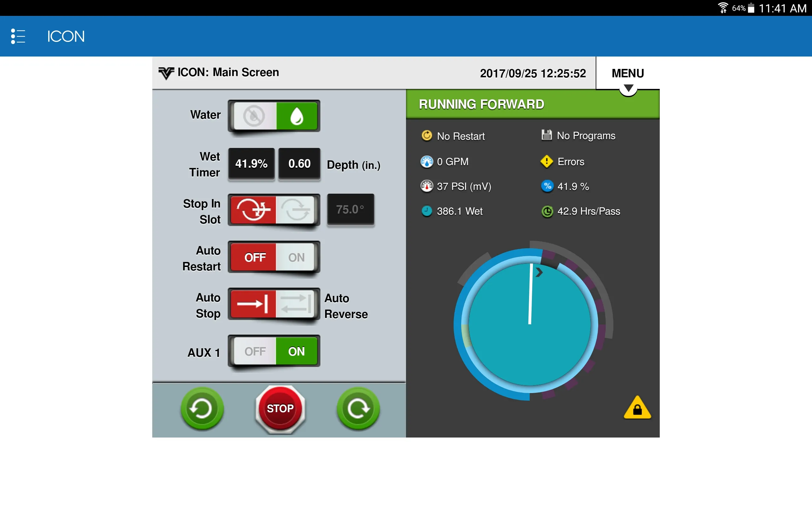The image size is (812, 508).
Task: Tap the 'No Programs' status text
Action: tap(586, 136)
